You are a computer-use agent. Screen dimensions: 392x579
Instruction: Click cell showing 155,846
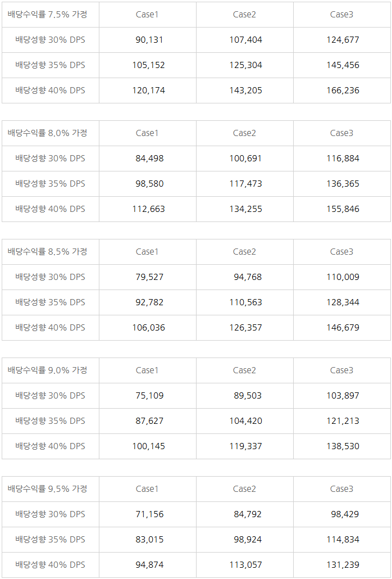pyautogui.click(x=343, y=209)
